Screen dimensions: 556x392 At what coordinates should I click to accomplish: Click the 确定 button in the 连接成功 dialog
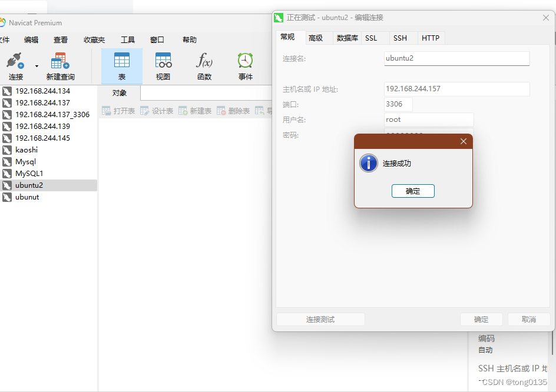click(413, 191)
